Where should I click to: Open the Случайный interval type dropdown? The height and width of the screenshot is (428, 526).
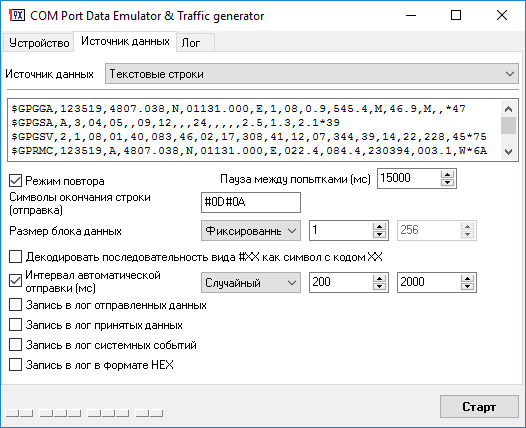pyautogui.click(x=251, y=283)
